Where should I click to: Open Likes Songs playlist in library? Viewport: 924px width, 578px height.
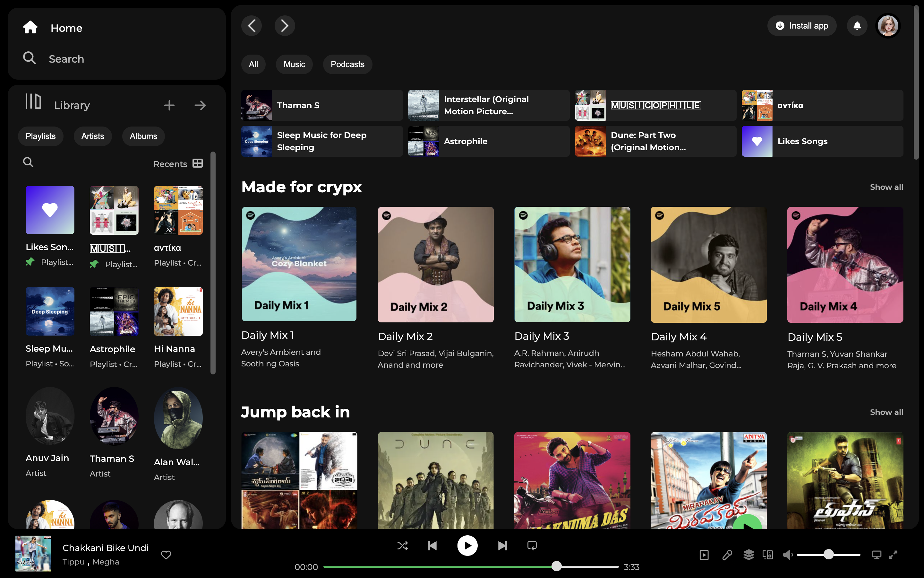tap(50, 226)
